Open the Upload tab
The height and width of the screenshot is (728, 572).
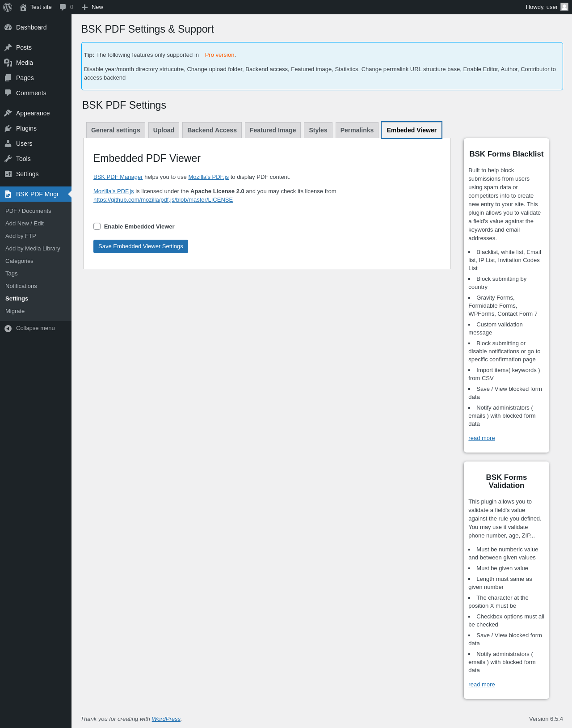pos(164,130)
